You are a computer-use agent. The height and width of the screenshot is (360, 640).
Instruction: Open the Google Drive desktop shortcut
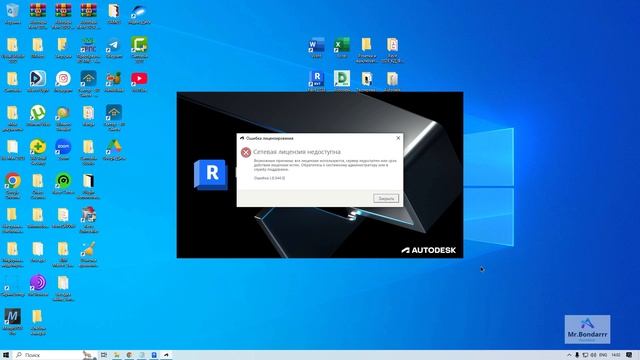tap(114, 149)
